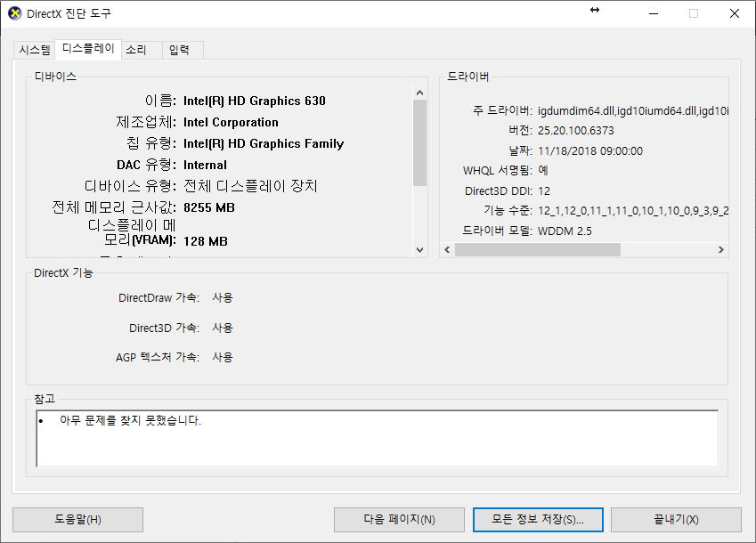Switch to the 시스템 tab
756x543 pixels.
tap(35, 50)
